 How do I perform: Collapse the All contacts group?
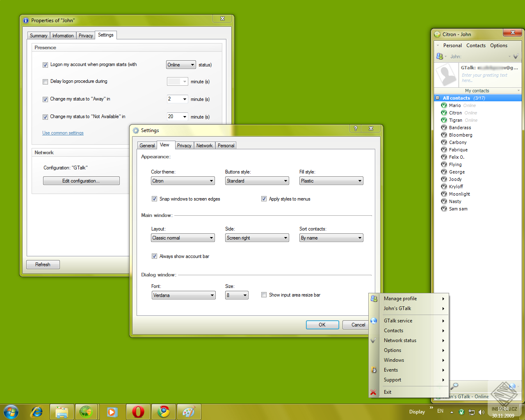438,98
